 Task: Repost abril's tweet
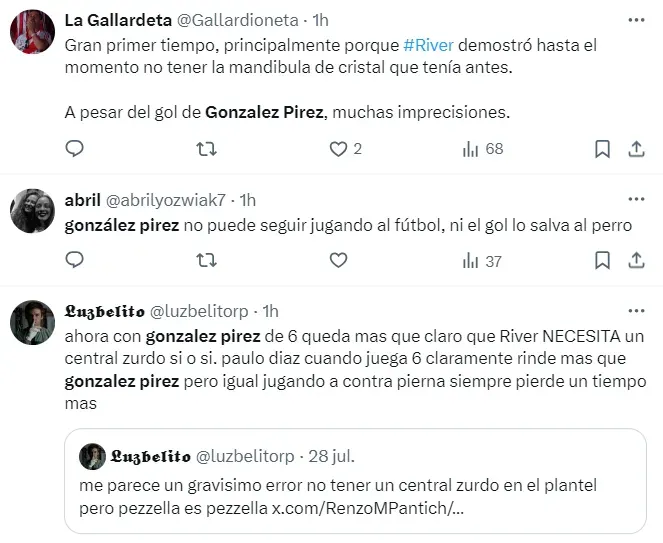point(206,260)
